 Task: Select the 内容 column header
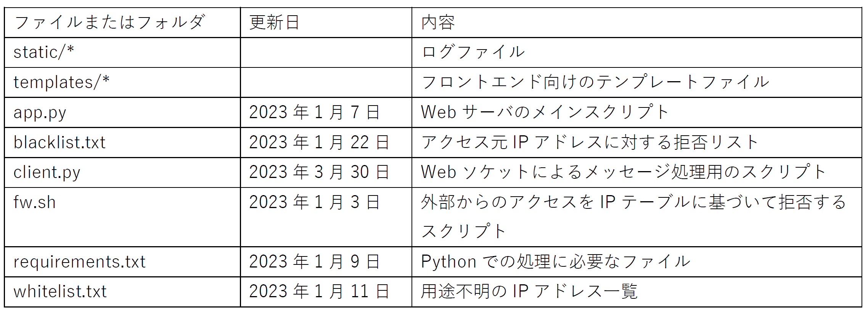coord(438,22)
